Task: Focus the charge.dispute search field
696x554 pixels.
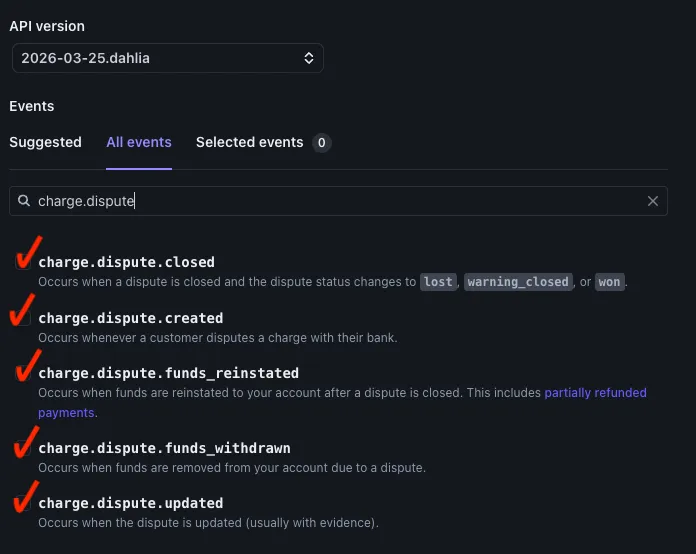Action: click(x=338, y=201)
